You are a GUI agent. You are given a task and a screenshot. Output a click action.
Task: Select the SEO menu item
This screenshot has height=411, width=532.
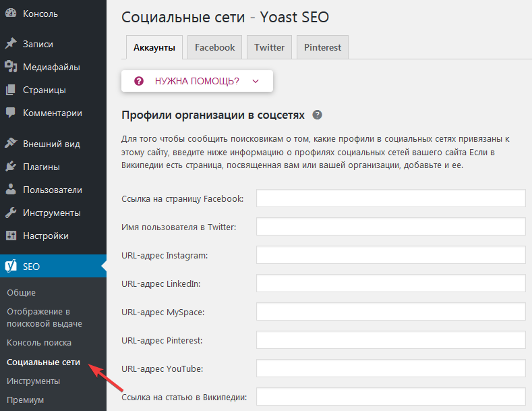(53, 267)
